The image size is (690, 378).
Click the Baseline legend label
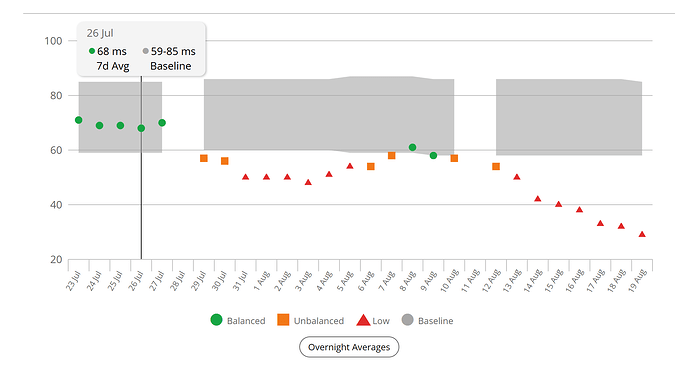(x=435, y=321)
